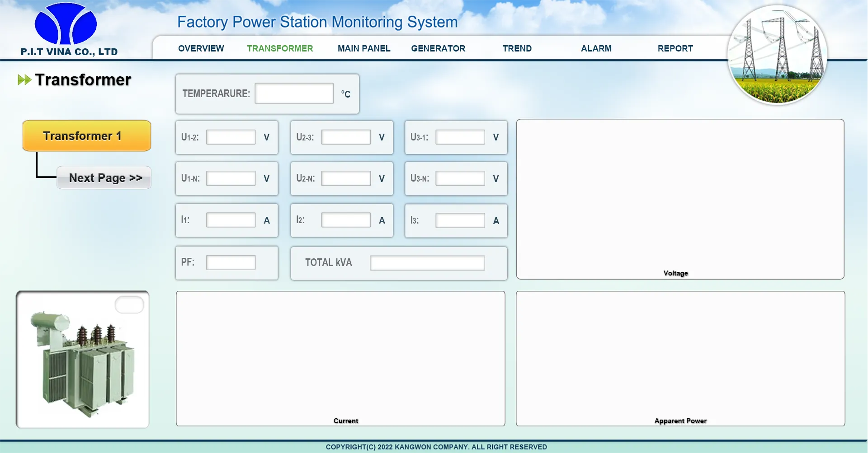The height and width of the screenshot is (453, 868).
Task: Click the TEMPERARURE: label
Action: 216,93
